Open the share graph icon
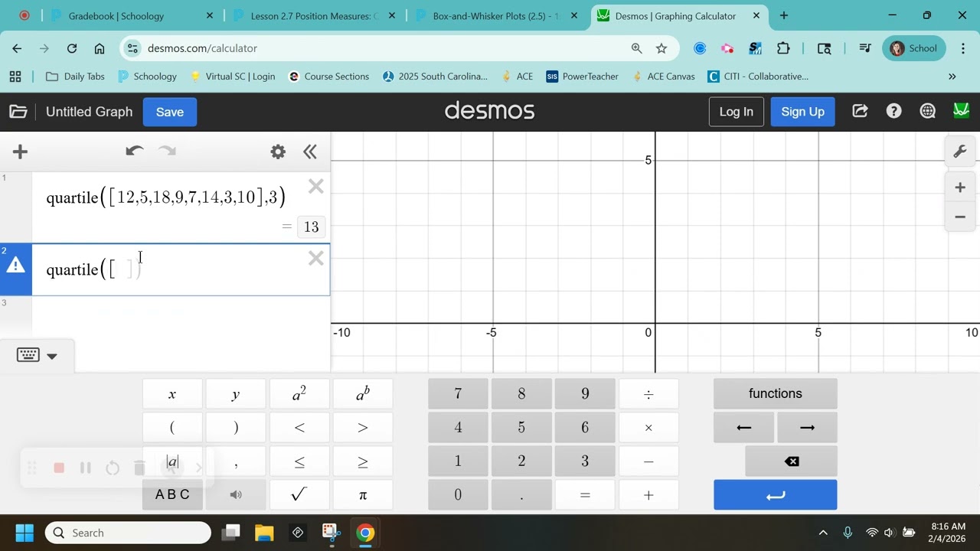The width and height of the screenshot is (980, 551). pos(860,112)
